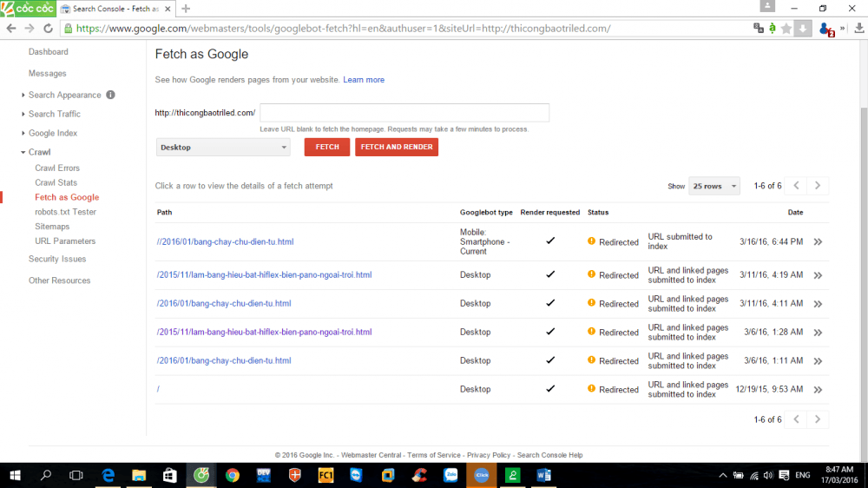Show hidden system tray icons
868x488 pixels.
pos(722,475)
